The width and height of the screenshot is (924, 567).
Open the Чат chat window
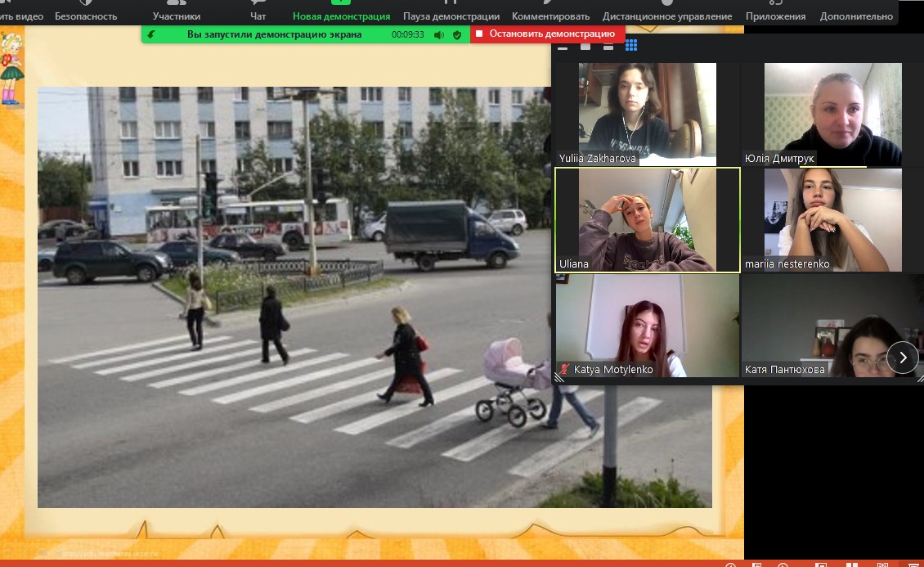[258, 11]
